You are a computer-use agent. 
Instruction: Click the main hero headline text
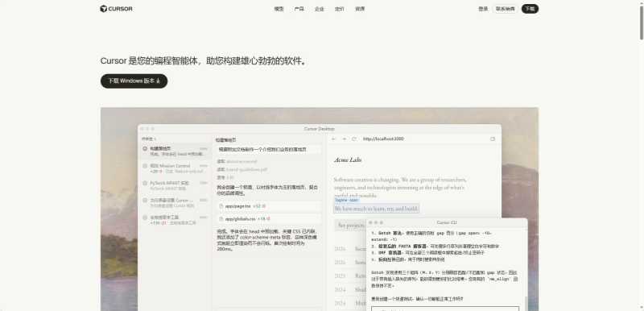(x=204, y=60)
